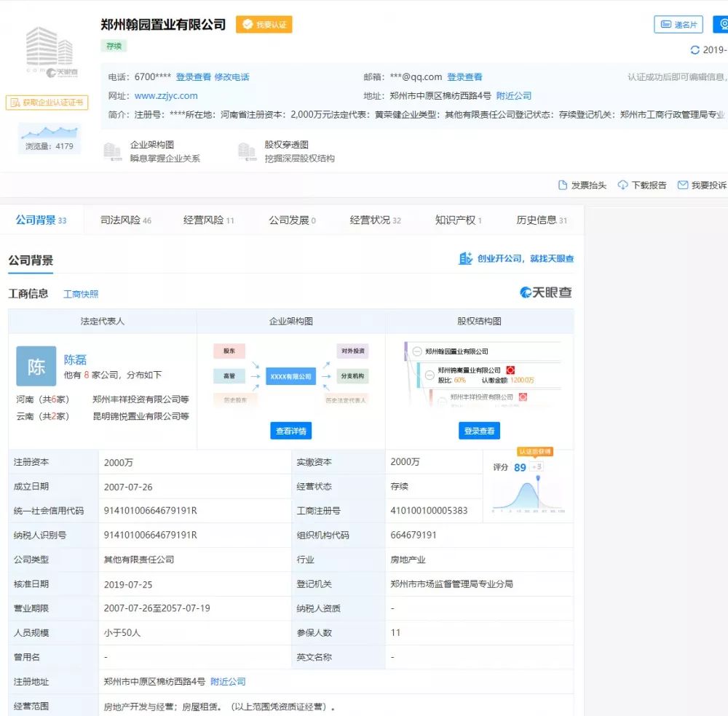Click the 股权穿透图 building icon
Image resolution: width=728 pixels, height=716 pixels.
click(247, 152)
